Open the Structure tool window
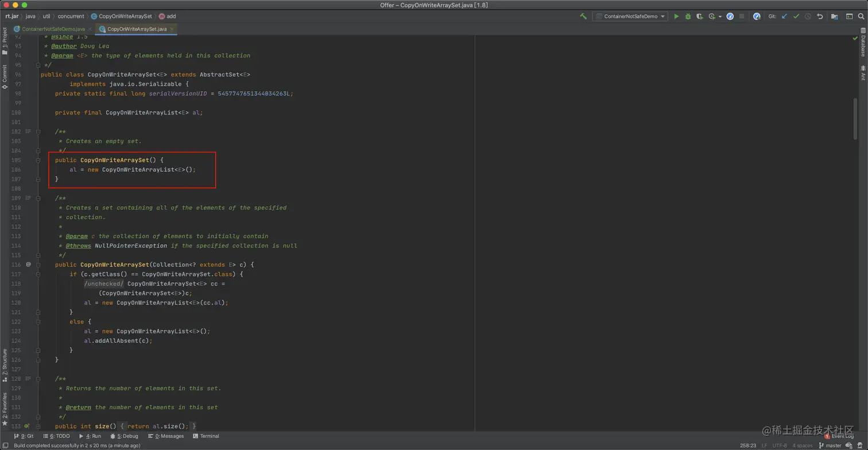This screenshot has width=868, height=450. click(x=5, y=366)
